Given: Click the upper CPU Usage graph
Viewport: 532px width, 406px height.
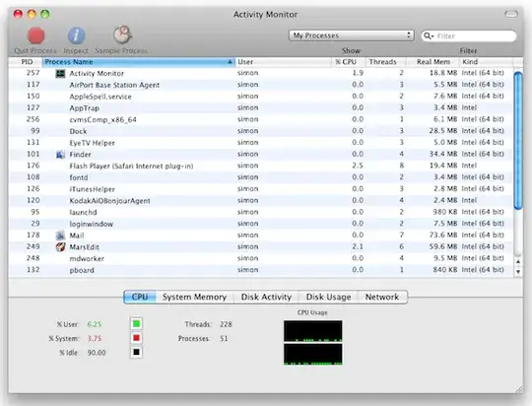Looking at the screenshot, I should pyautogui.click(x=313, y=331).
